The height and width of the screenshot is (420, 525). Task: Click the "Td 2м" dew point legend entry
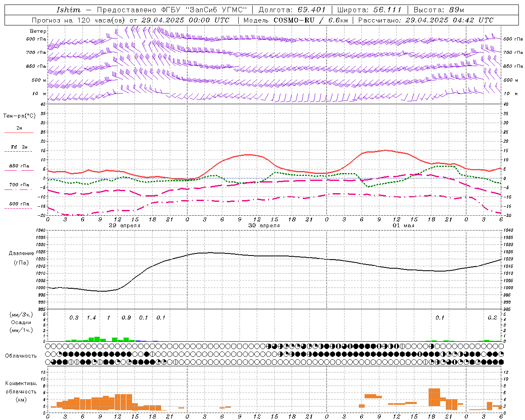pyautogui.click(x=19, y=147)
